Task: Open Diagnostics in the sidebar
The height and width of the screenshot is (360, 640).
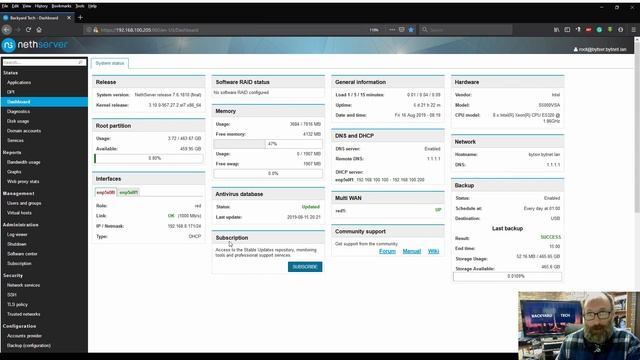Action: pyautogui.click(x=18, y=111)
